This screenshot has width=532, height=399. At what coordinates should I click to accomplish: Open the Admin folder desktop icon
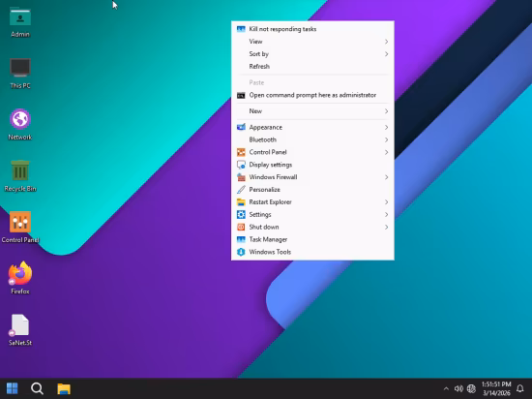coord(20,22)
